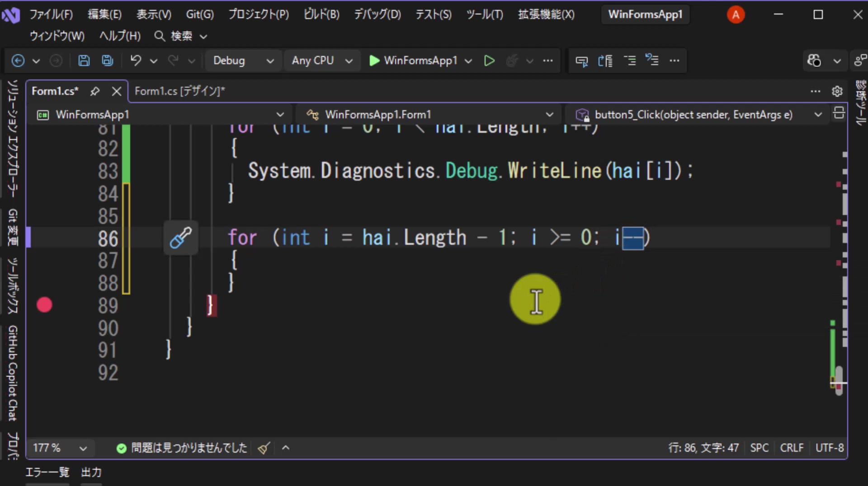
Task: Open the ツールボックス side tab
Action: point(13,286)
